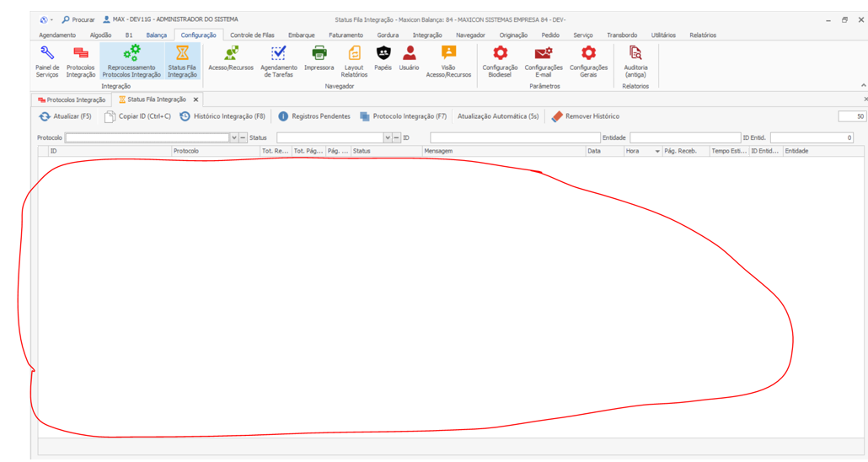868x462 pixels.
Task: Click Remover Histórico eraser button
Action: (x=586, y=116)
